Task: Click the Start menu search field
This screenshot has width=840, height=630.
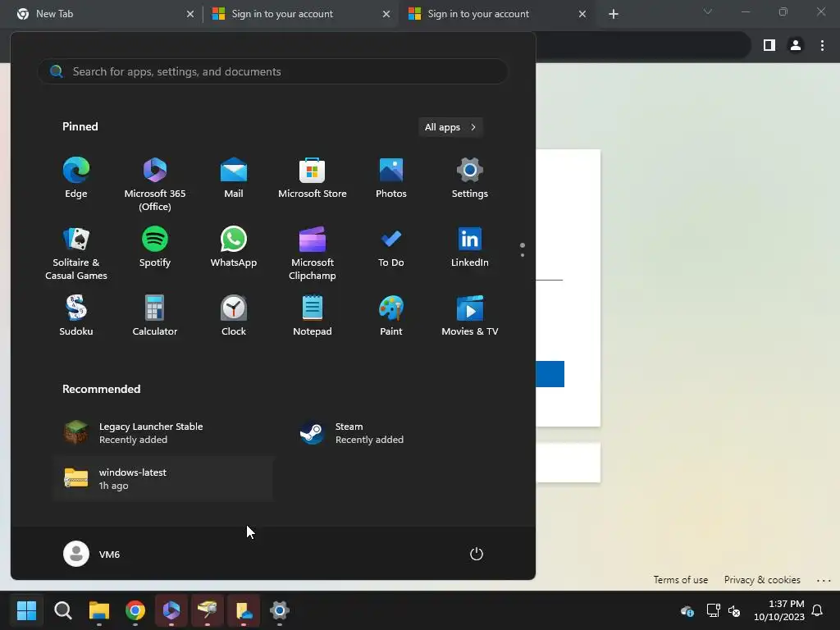Action: point(272,71)
